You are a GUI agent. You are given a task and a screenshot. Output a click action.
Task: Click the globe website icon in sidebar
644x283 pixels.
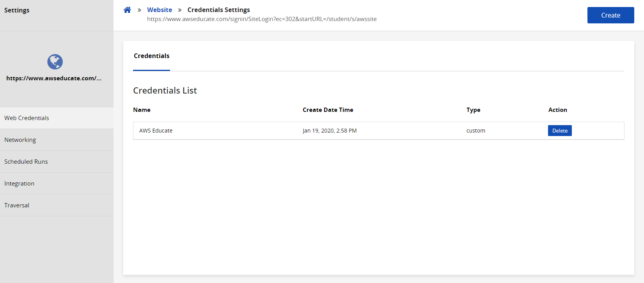click(55, 62)
